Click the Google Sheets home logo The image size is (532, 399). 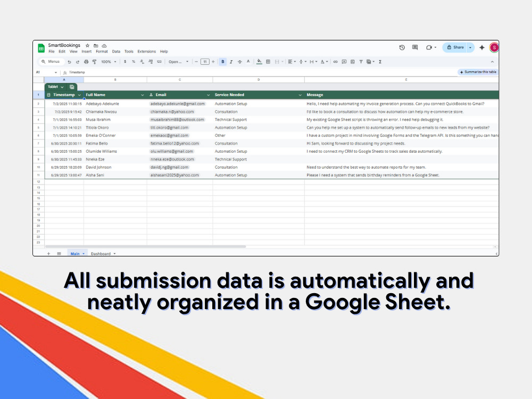41,48
